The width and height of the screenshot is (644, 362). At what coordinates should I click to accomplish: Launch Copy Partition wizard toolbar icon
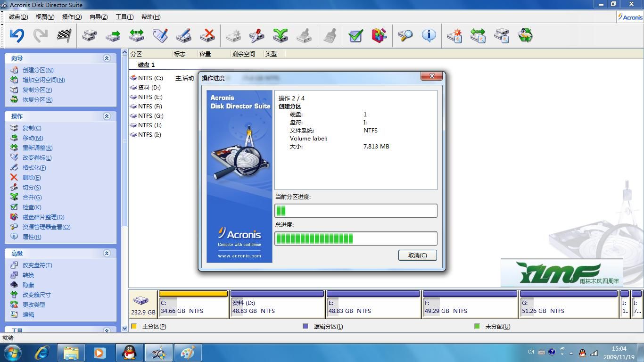pyautogui.click(x=502, y=35)
